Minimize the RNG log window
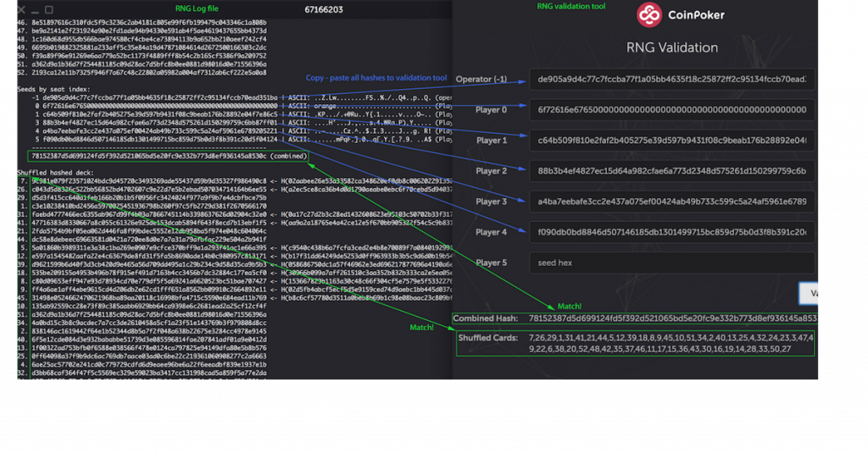The height and width of the screenshot is (454, 868). [x=36, y=10]
